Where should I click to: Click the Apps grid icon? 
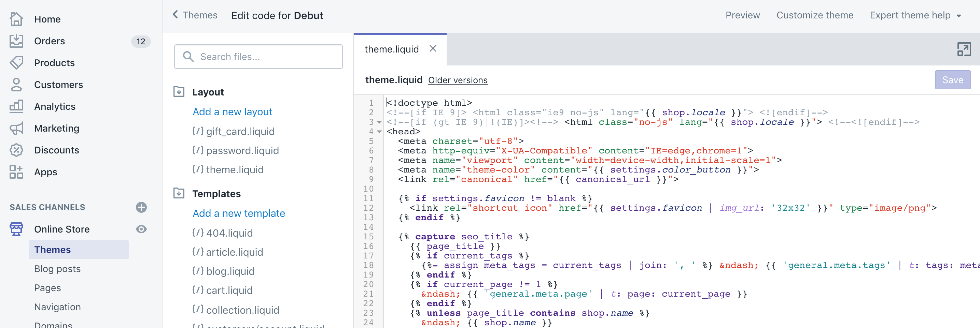click(x=16, y=172)
